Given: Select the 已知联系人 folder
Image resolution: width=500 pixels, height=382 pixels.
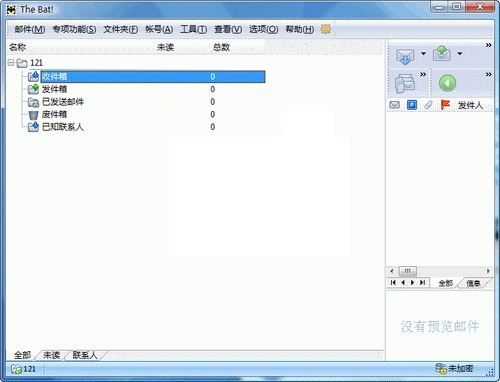Looking at the screenshot, I should [63, 127].
